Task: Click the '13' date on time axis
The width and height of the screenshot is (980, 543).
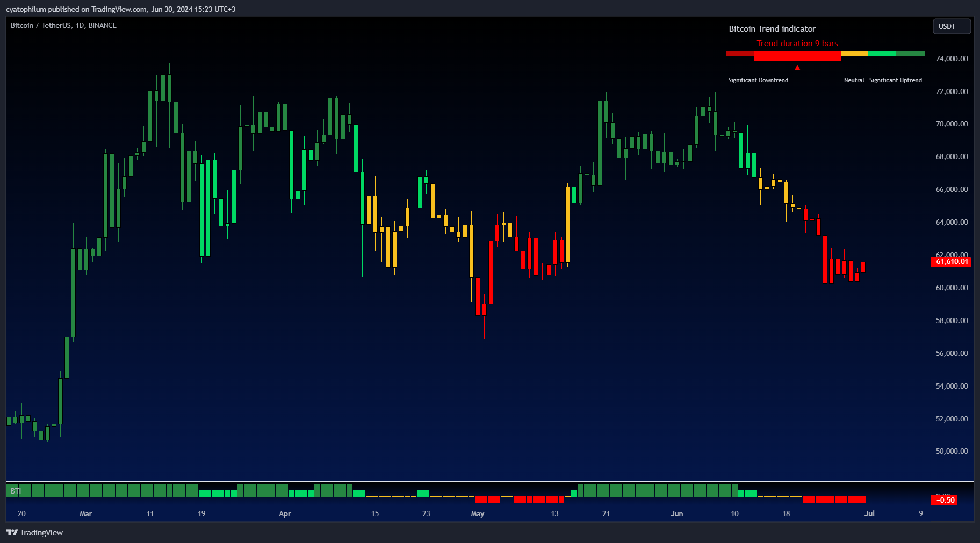Action: (554, 513)
